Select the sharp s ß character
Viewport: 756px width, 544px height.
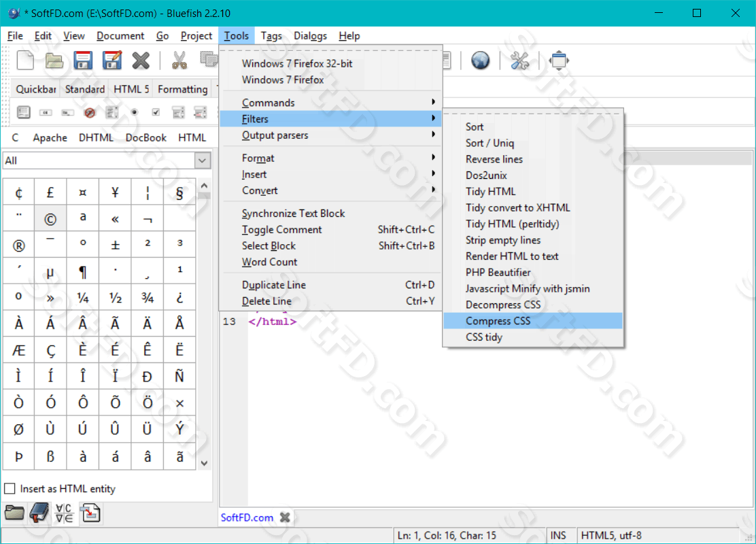point(50,456)
